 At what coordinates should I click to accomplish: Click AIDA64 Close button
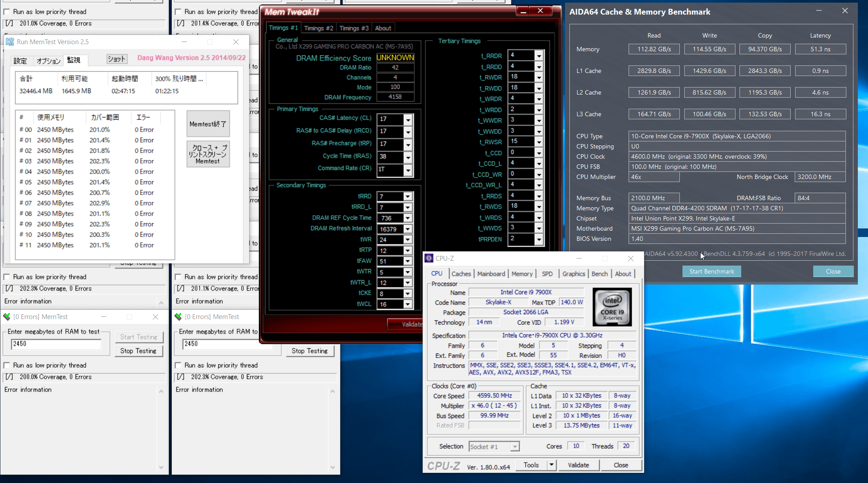pos(833,271)
